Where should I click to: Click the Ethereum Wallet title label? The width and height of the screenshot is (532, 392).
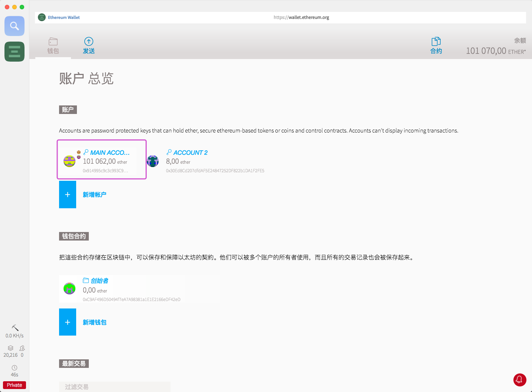pyautogui.click(x=64, y=17)
